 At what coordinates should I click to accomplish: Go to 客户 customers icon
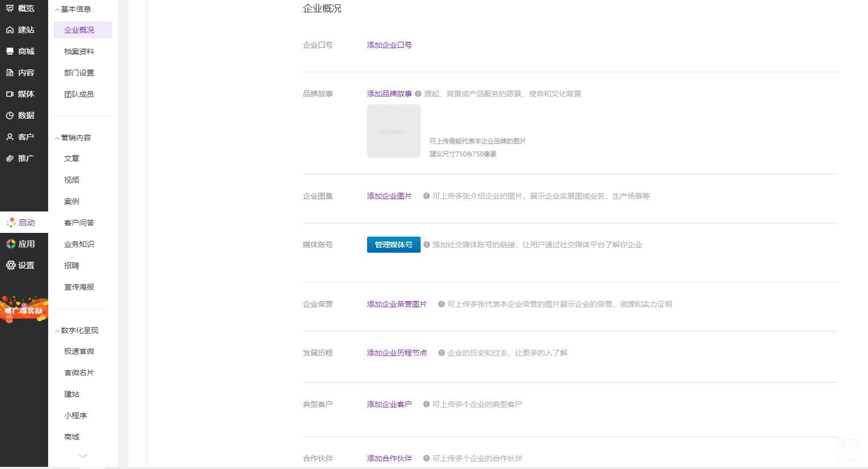pyautogui.click(x=10, y=137)
